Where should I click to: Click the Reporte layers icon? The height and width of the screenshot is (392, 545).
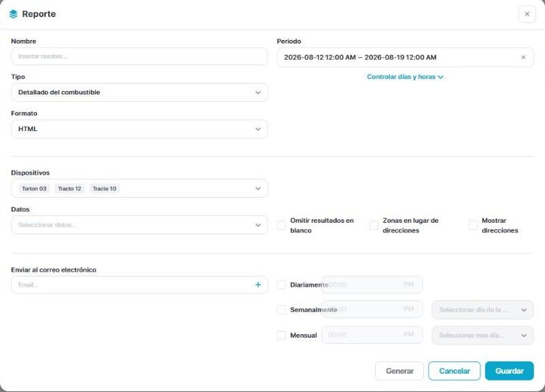coord(13,14)
